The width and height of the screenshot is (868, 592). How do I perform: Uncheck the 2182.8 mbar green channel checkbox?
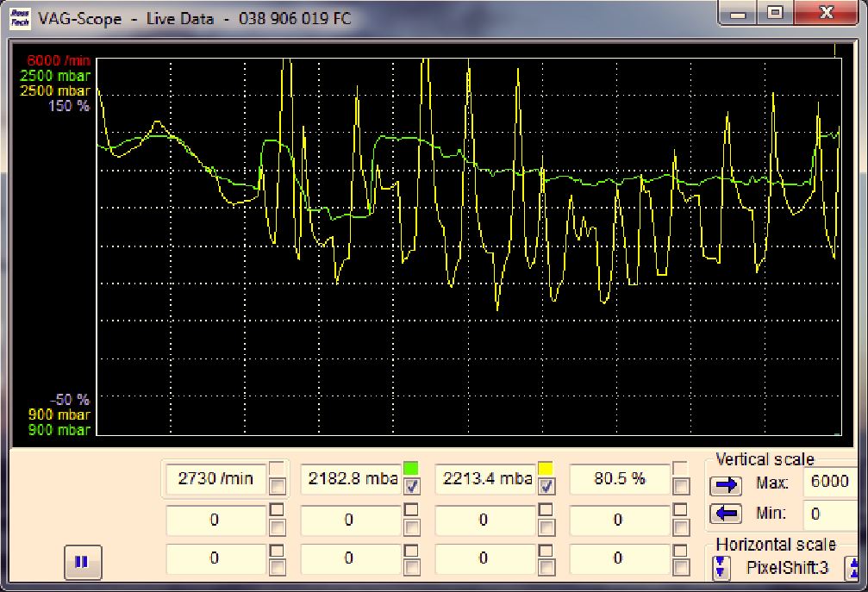(412, 486)
